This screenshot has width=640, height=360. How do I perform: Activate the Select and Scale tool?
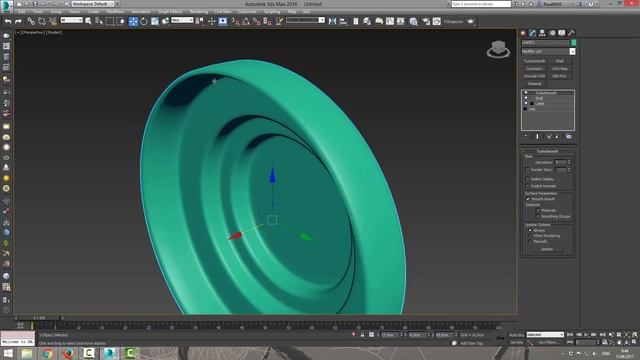click(155, 21)
